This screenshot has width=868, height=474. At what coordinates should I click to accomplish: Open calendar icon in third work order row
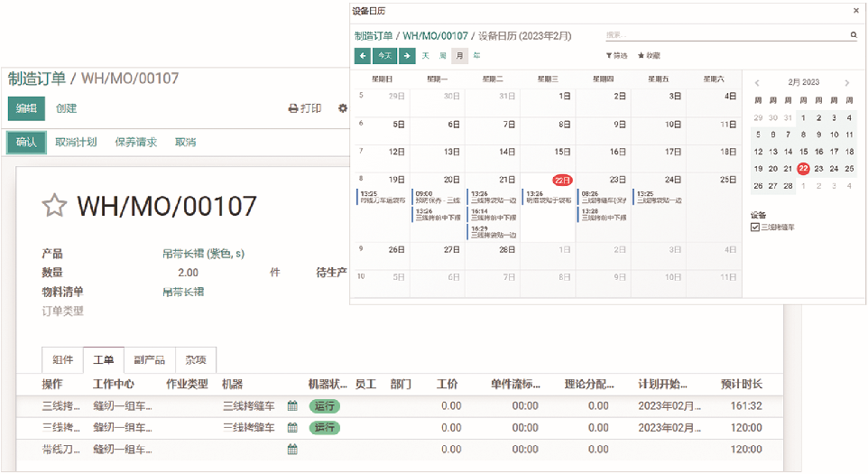click(x=292, y=449)
